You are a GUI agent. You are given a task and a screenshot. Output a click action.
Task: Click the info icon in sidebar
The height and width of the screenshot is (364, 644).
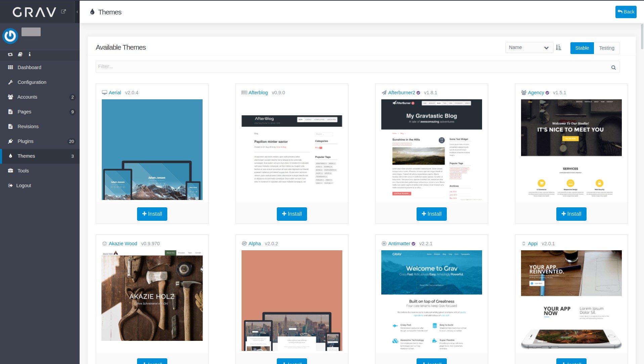[30, 54]
